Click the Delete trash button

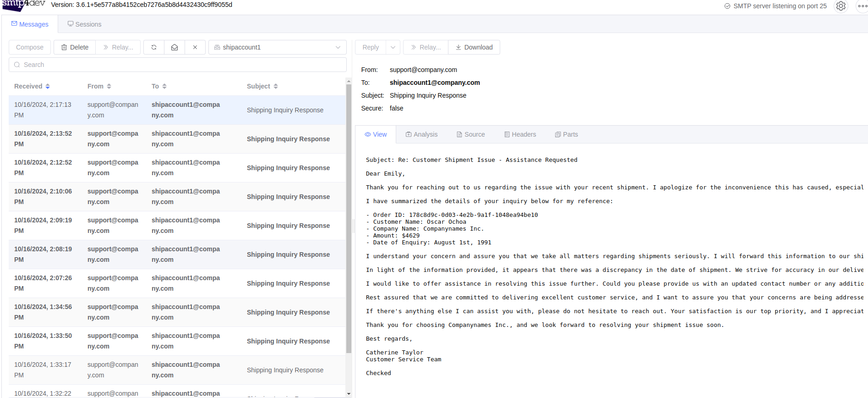click(75, 47)
